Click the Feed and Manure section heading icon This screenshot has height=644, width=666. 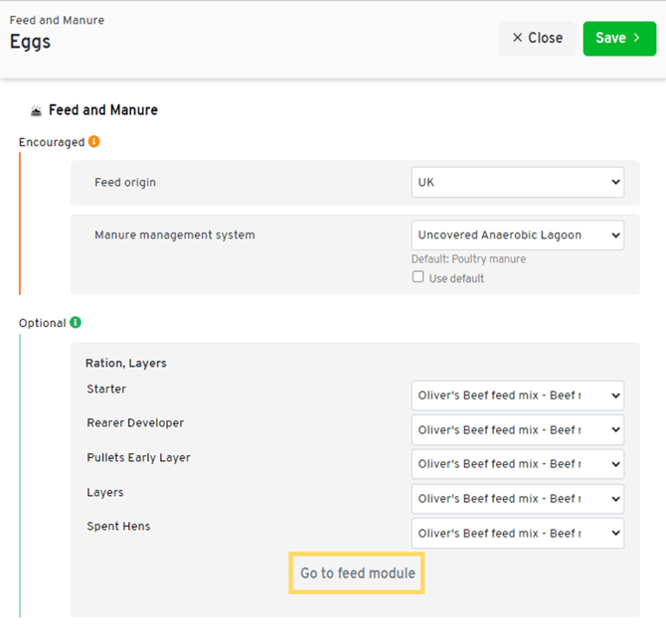(37, 111)
